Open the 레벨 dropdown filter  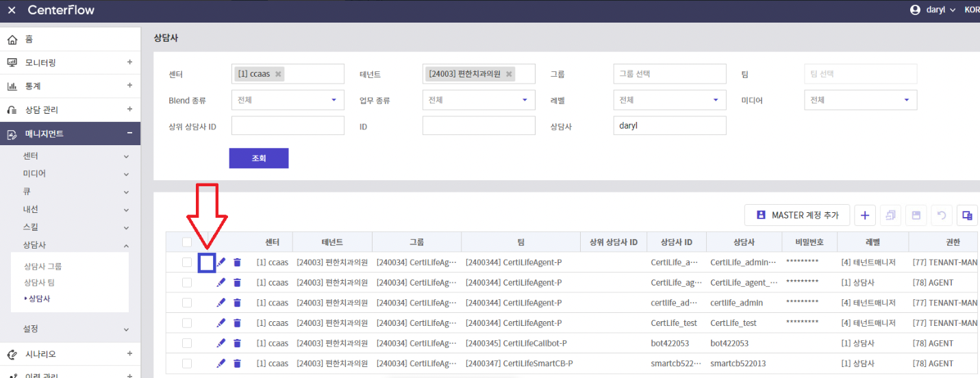click(669, 100)
